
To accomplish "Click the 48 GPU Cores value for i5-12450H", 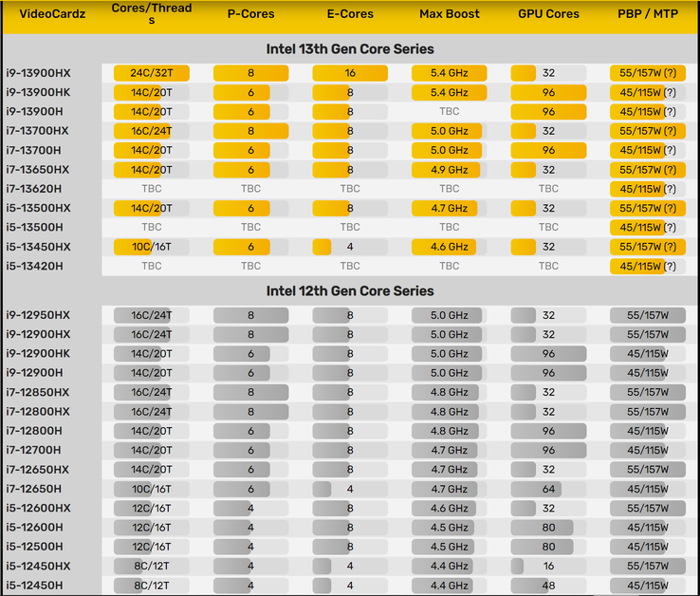I will click(548, 586).
